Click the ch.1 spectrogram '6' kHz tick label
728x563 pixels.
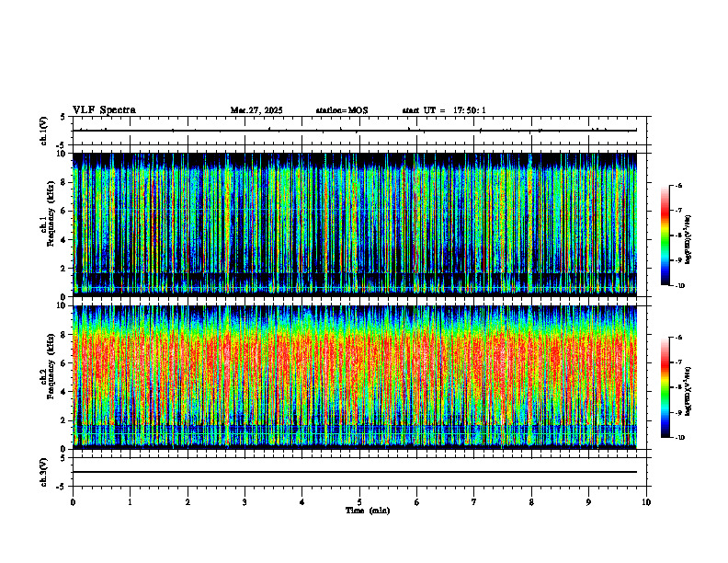64,212
